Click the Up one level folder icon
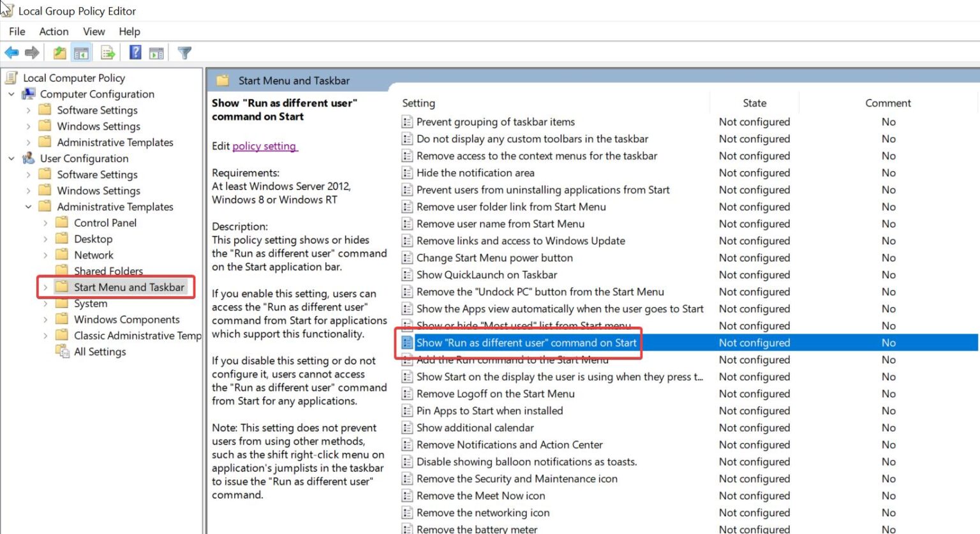980x534 pixels. (59, 52)
